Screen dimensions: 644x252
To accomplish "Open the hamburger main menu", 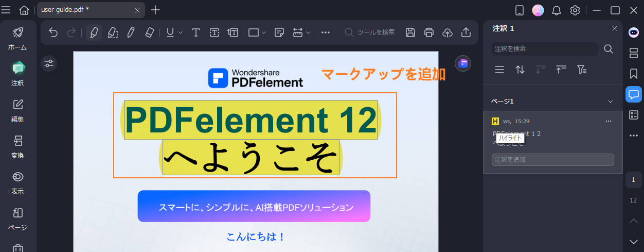I will coord(6,10).
